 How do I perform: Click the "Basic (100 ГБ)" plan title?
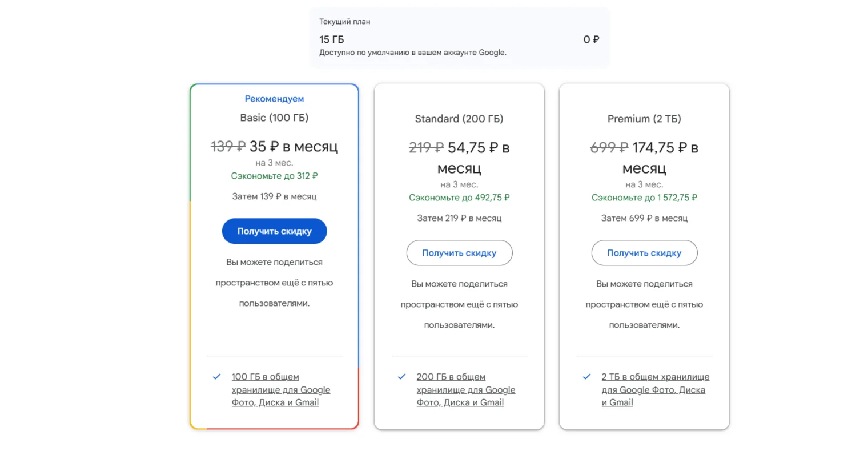point(274,118)
